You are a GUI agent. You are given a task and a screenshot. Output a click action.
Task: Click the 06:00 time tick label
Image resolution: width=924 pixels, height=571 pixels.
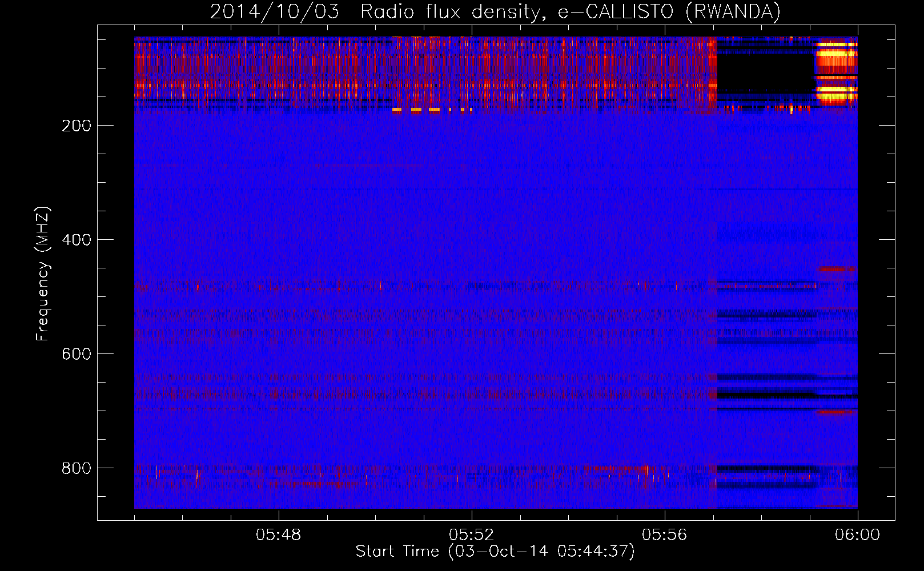(858, 534)
